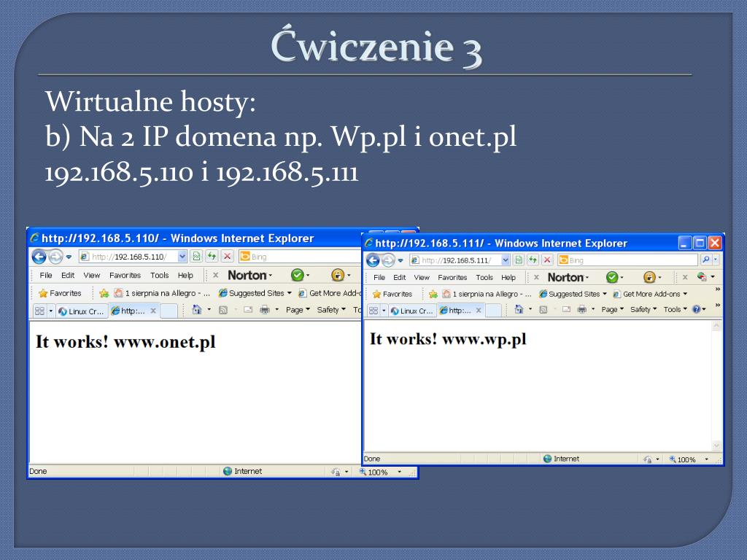Click address field in 192.168.5.110 window
The image size is (747, 560).
click(128, 256)
